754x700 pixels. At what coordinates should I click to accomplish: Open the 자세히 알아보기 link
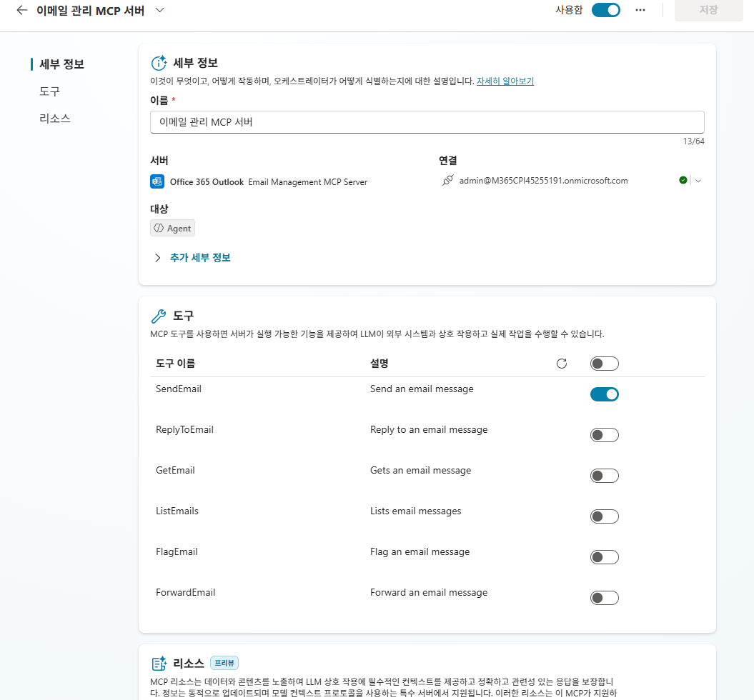tap(505, 81)
